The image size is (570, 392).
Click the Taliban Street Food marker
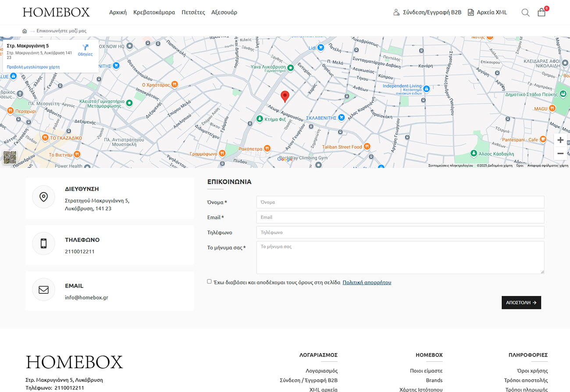point(367,146)
